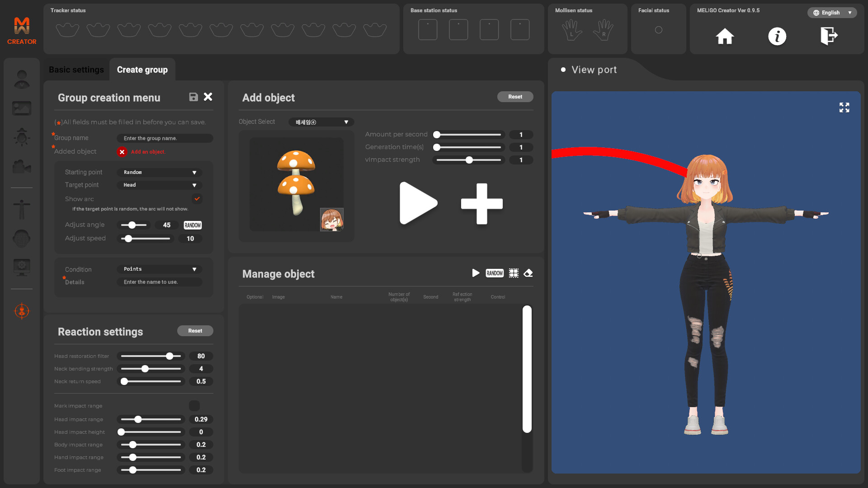Click the eraser icon in Manage object
This screenshot has width=868, height=488.
coord(528,273)
